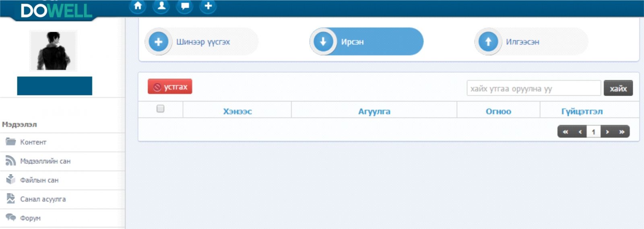Open the chat bubble icon in header
This screenshot has height=229, width=644.
pyautogui.click(x=185, y=6)
